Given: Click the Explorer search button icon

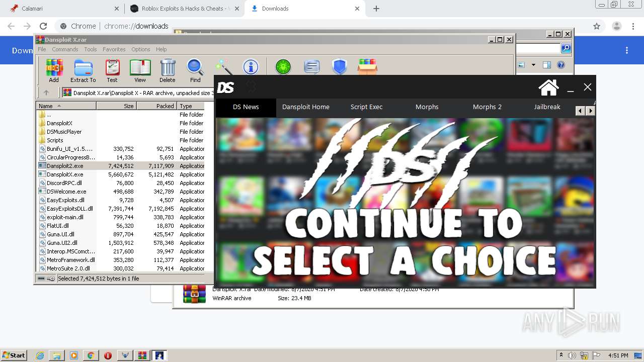Looking at the screenshot, I should tap(566, 48).
